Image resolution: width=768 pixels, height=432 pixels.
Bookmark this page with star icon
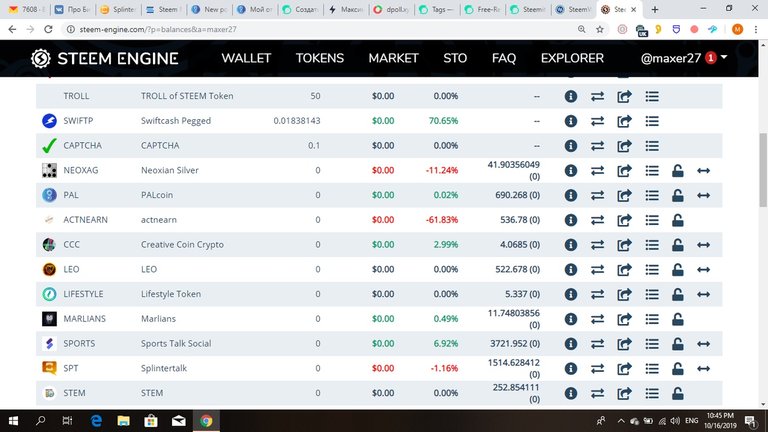pyautogui.click(x=600, y=29)
